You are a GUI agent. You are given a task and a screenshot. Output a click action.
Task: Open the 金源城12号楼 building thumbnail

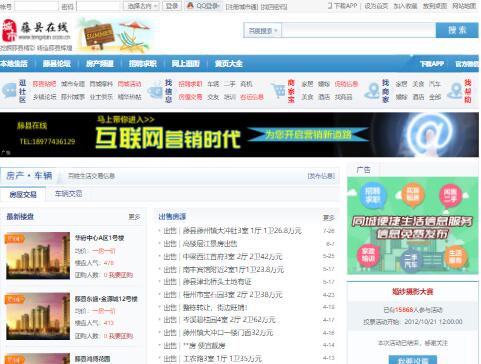38,316
